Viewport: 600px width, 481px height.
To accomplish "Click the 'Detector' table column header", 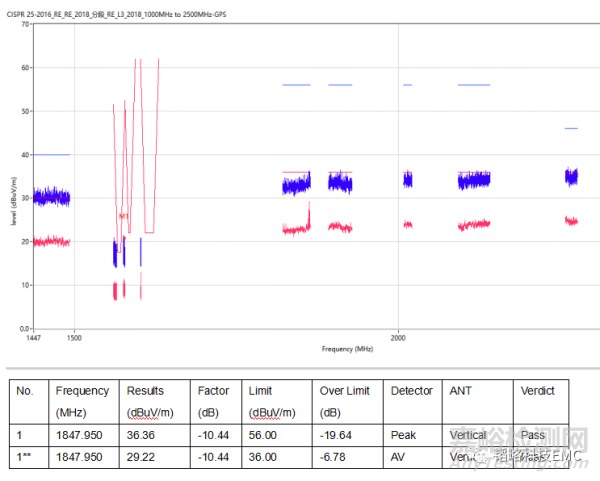I will (x=411, y=391).
